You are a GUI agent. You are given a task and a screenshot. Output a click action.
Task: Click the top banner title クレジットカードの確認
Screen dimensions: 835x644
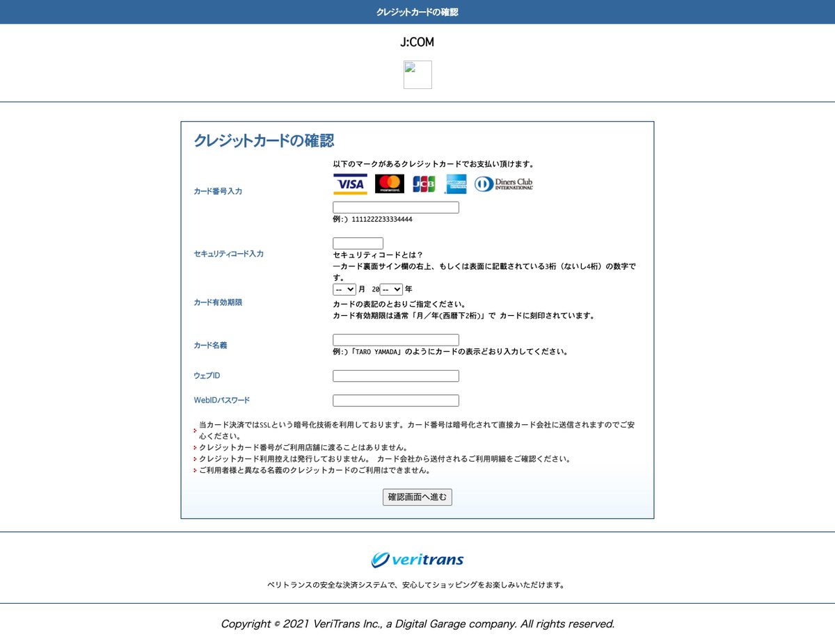tap(417, 12)
